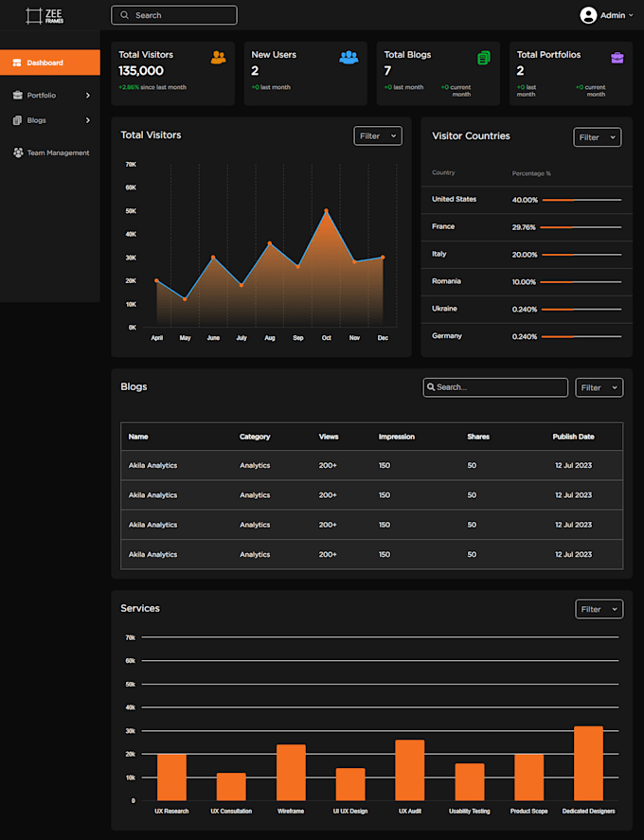
Task: Focus the top Search input field
Action: (174, 15)
